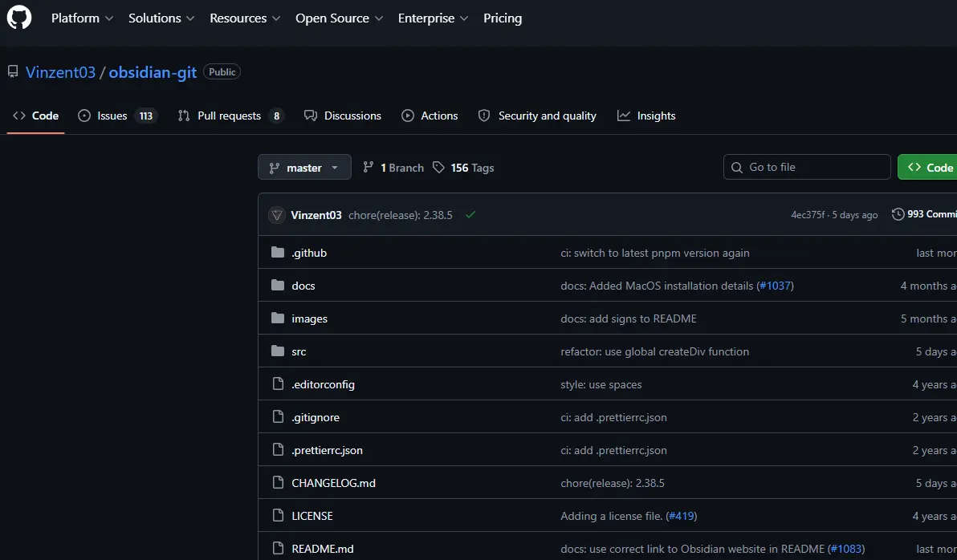Open commit 'docs: add signs to README'
Viewport: 957px width, 560px height.
coord(628,319)
